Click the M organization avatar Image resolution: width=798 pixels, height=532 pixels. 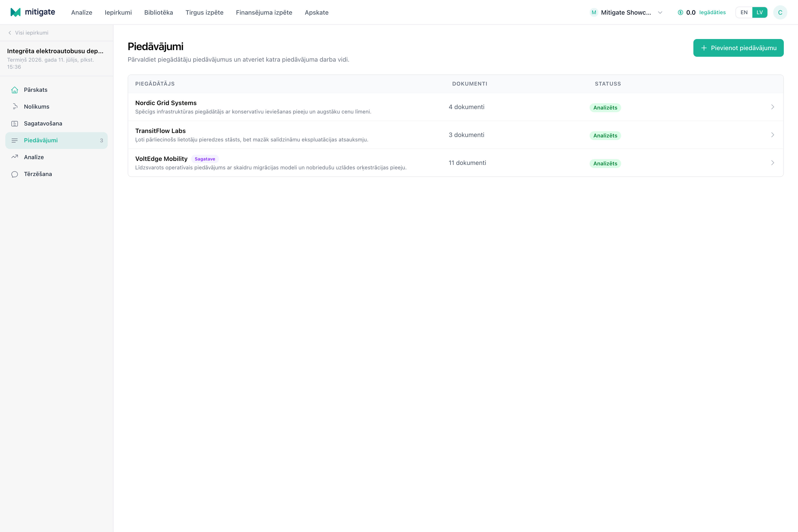(594, 13)
